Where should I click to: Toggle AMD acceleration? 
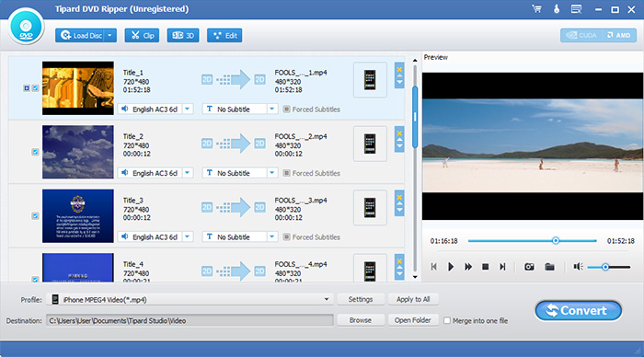619,35
